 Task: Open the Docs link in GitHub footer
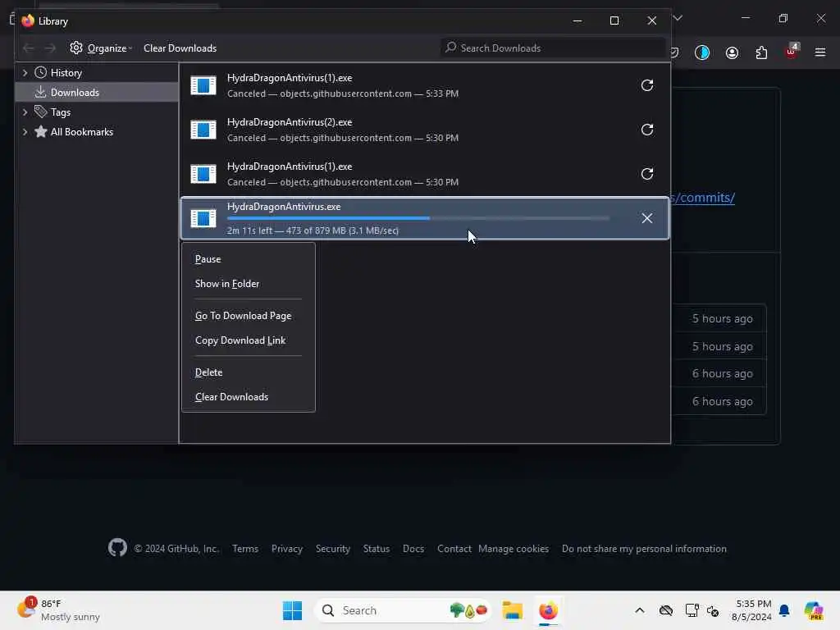pyautogui.click(x=413, y=549)
